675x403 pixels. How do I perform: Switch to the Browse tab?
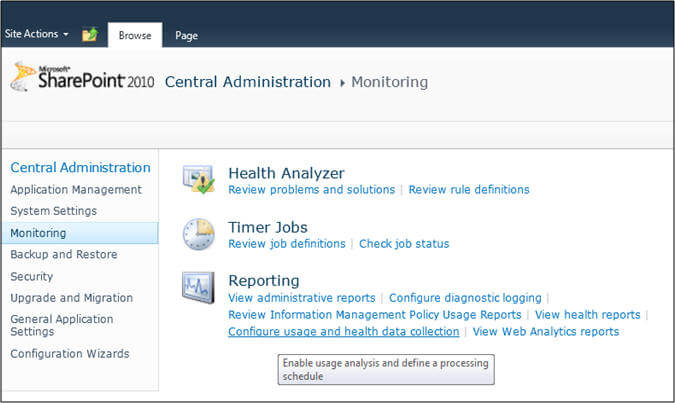click(x=135, y=35)
